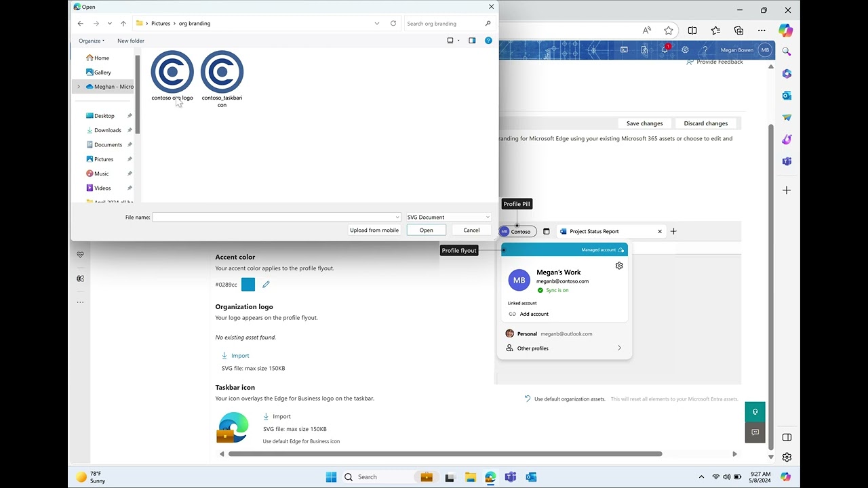Click the Edge for Business briefcase preview
This screenshot has width=868, height=488.
point(233,428)
